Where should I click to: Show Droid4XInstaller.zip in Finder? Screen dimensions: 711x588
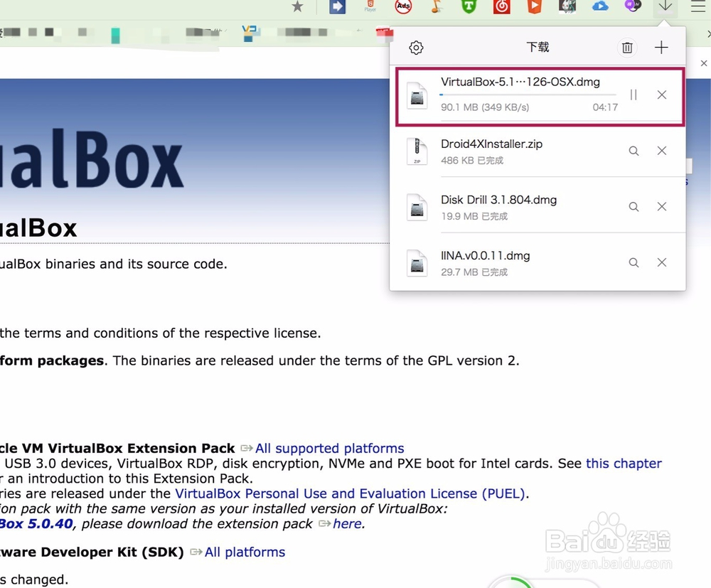click(634, 151)
